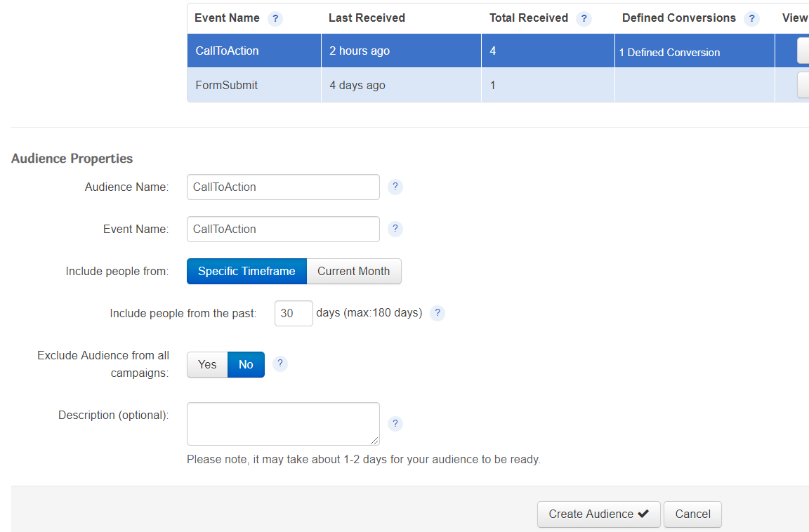Open help icon next to Event Name column
The width and height of the screenshot is (809, 532).
[275, 19]
